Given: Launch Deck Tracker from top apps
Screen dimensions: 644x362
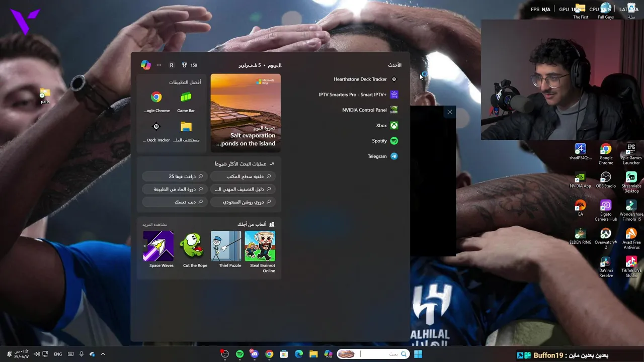Looking at the screenshot, I should point(156,131).
